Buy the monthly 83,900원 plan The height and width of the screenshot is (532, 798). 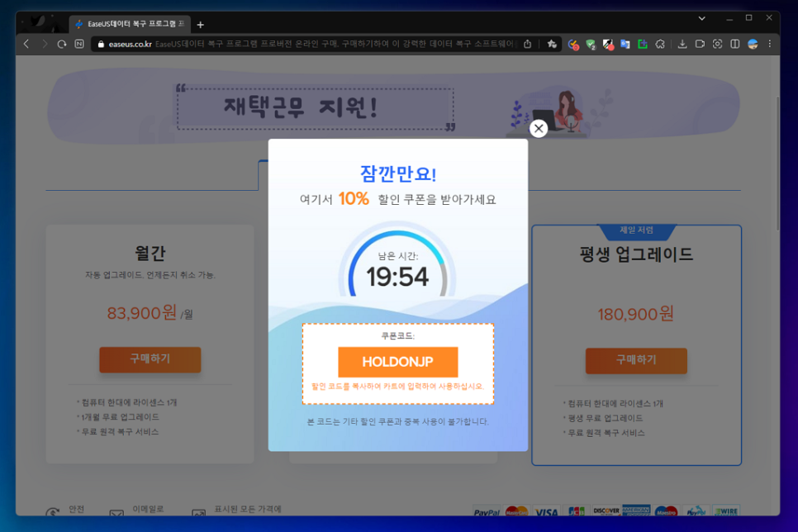tap(150, 359)
